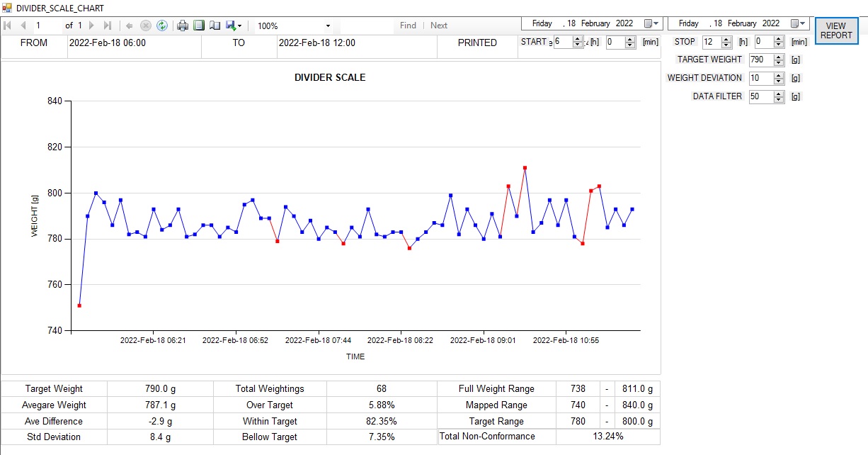Decrease the WEIGHT DEVIATION spinner value

779,81
